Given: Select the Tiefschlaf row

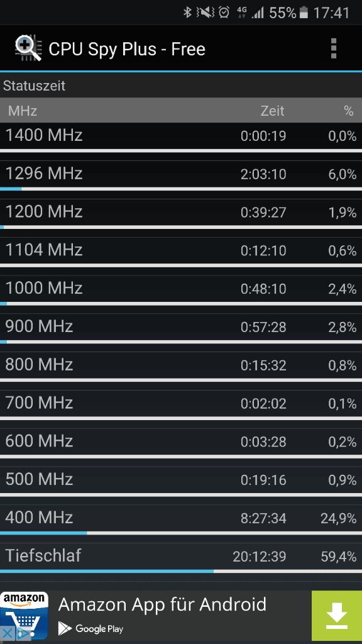Looking at the screenshot, I should coord(181,558).
